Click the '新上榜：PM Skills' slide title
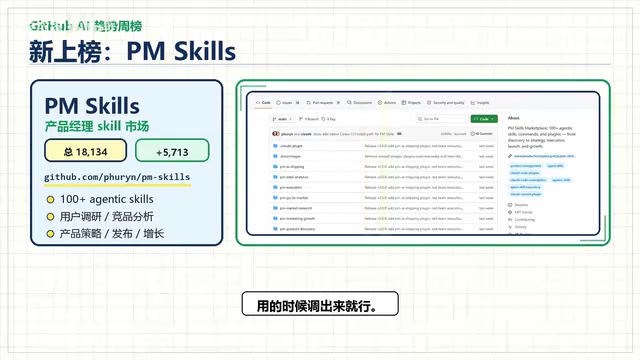 (x=132, y=51)
